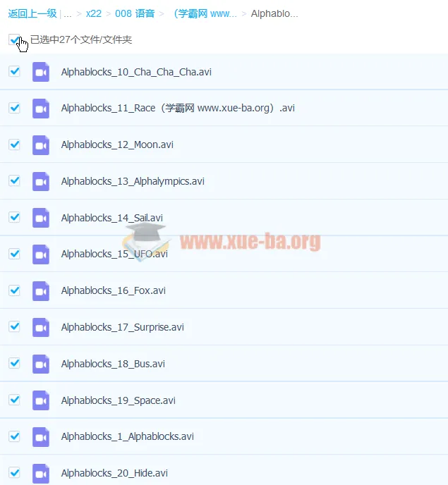This screenshot has width=448, height=485.
Task: Click video icon next to Alphablocks_16_Fox.avi
Action: click(x=41, y=290)
